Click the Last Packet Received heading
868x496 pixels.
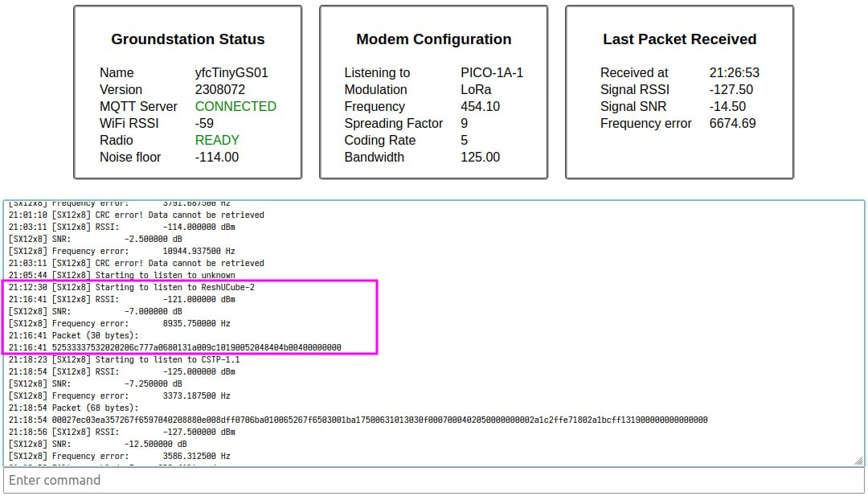pos(679,39)
